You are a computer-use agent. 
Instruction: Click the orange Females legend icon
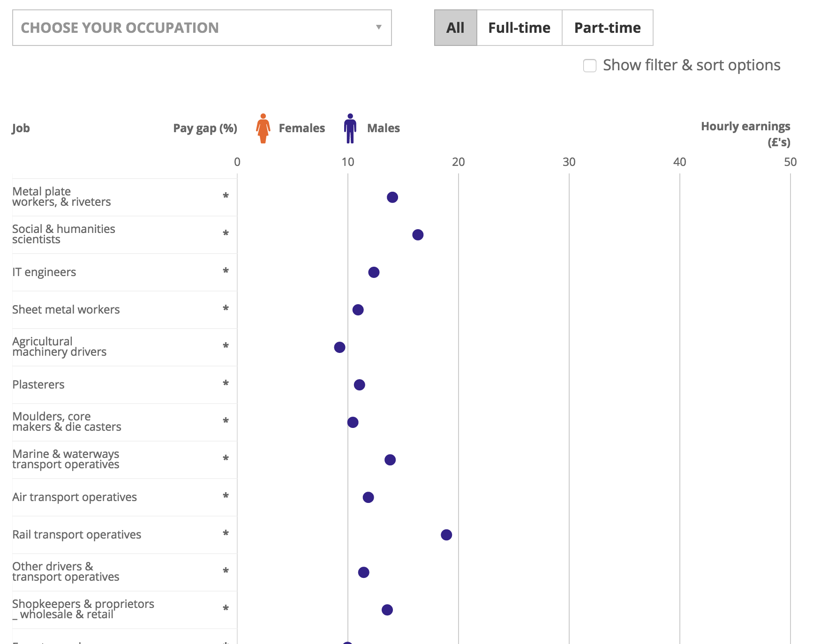pyautogui.click(x=263, y=128)
